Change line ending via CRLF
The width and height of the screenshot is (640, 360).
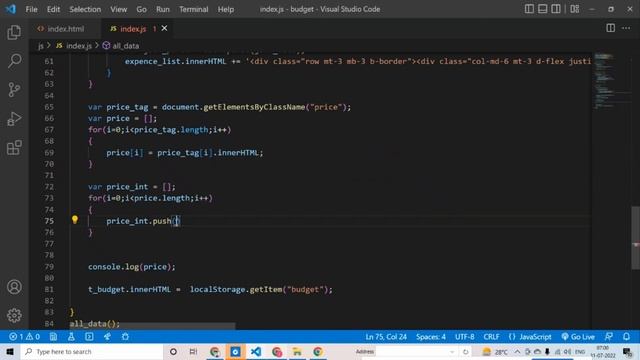[x=491, y=337]
